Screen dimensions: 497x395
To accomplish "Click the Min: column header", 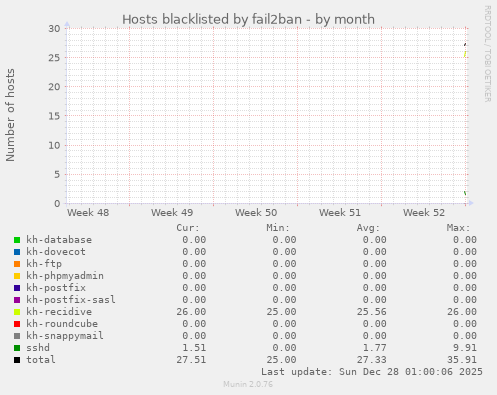I will 278,228.
